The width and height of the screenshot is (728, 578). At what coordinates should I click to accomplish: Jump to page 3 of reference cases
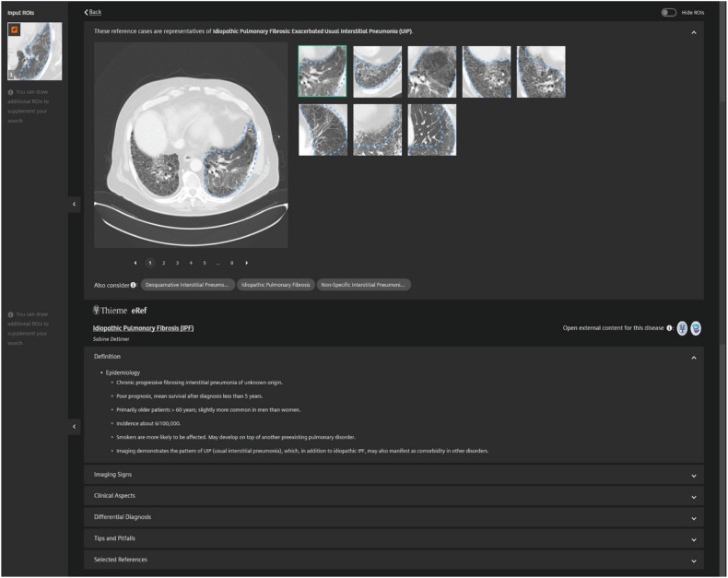click(177, 263)
